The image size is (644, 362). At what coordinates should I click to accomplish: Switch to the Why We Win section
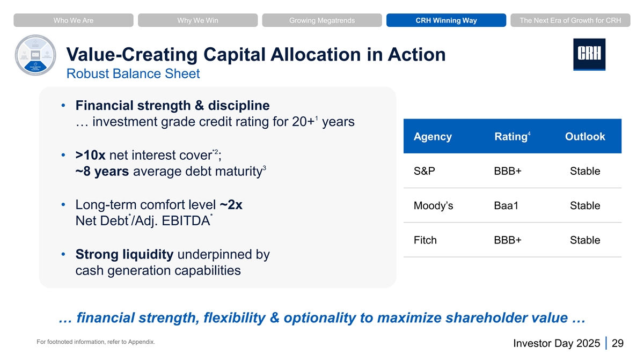click(197, 20)
